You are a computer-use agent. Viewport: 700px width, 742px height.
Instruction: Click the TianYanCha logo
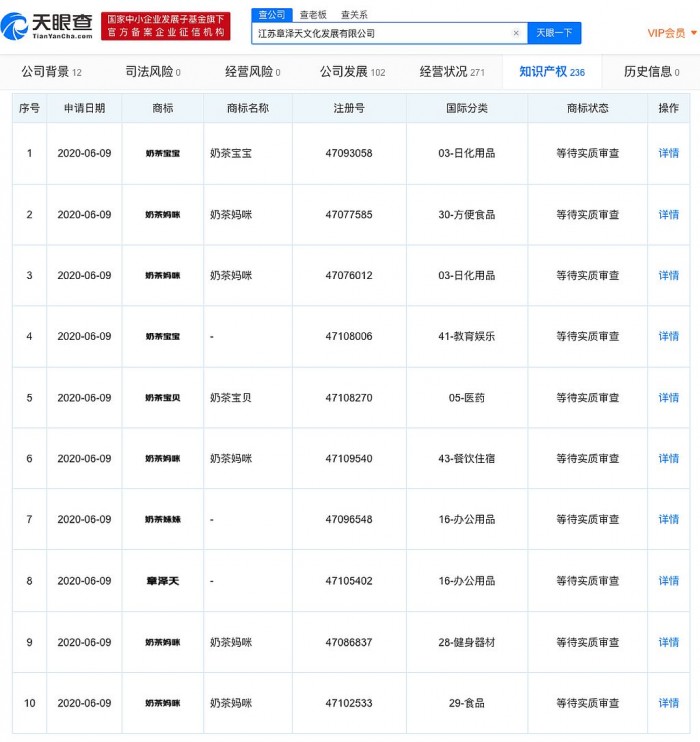47,26
